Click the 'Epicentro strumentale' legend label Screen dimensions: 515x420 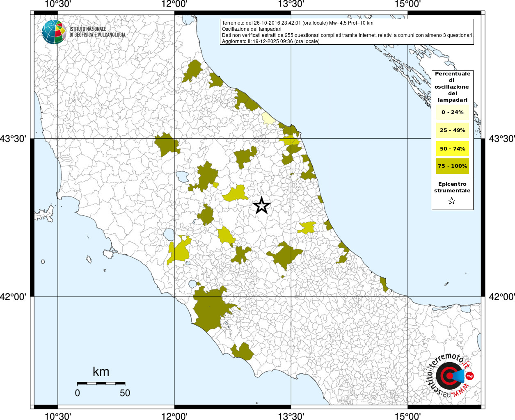452,187
